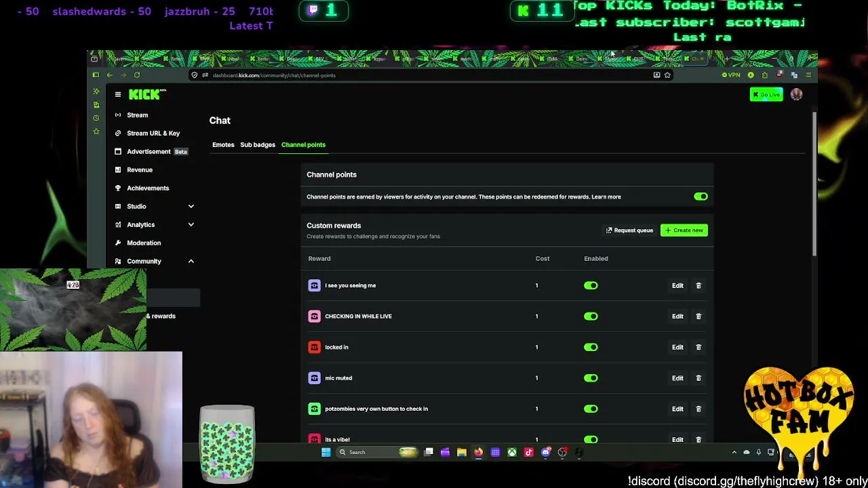Image resolution: width=868 pixels, height=488 pixels.
Task: Open the Xbox app on the taskbar
Action: 512,453
